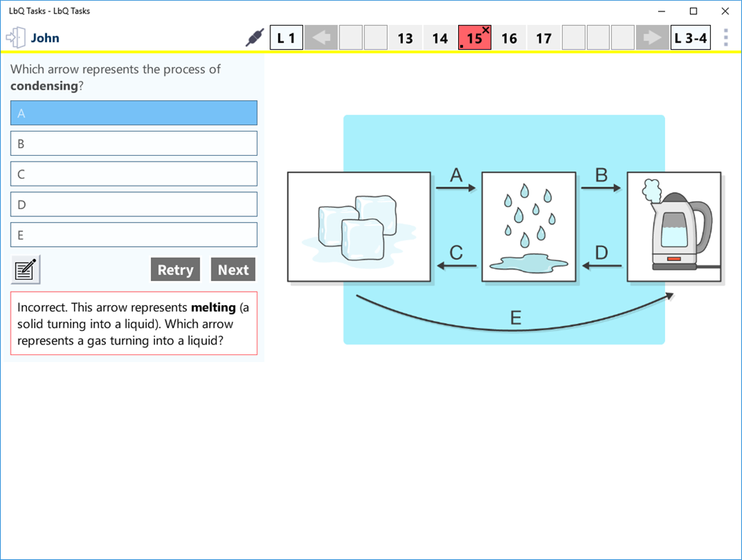
Task: Select answer option B
Action: 134,143
